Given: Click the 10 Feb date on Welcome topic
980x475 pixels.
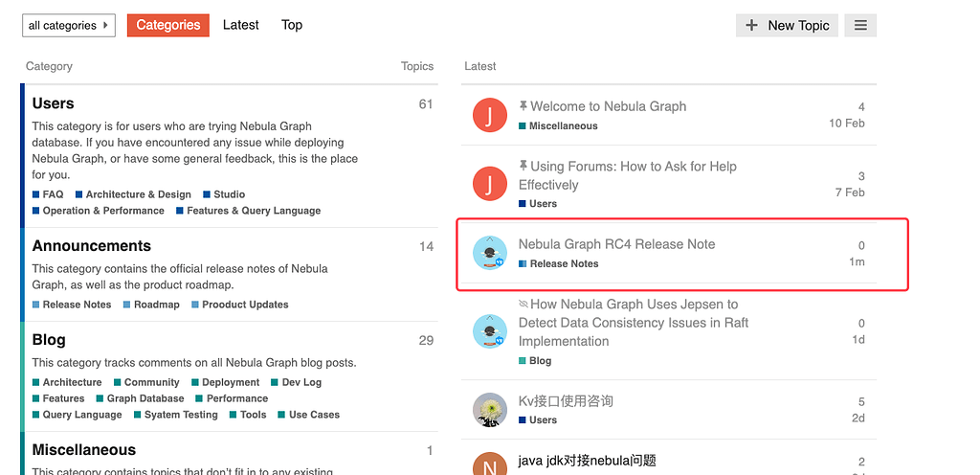Looking at the screenshot, I should point(847,124).
